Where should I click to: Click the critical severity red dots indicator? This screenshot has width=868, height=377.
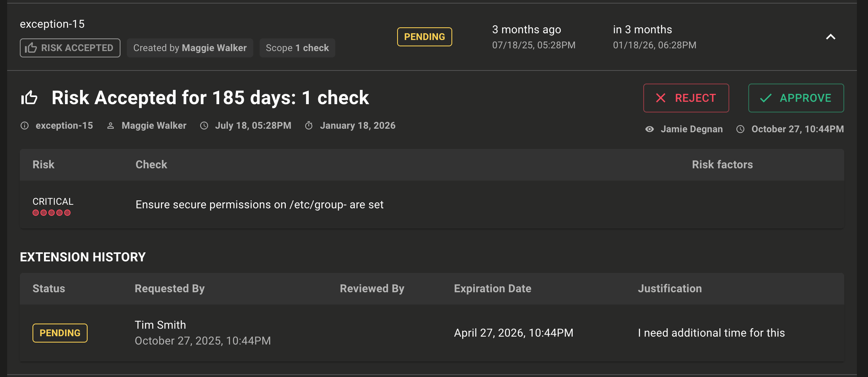[x=52, y=213]
